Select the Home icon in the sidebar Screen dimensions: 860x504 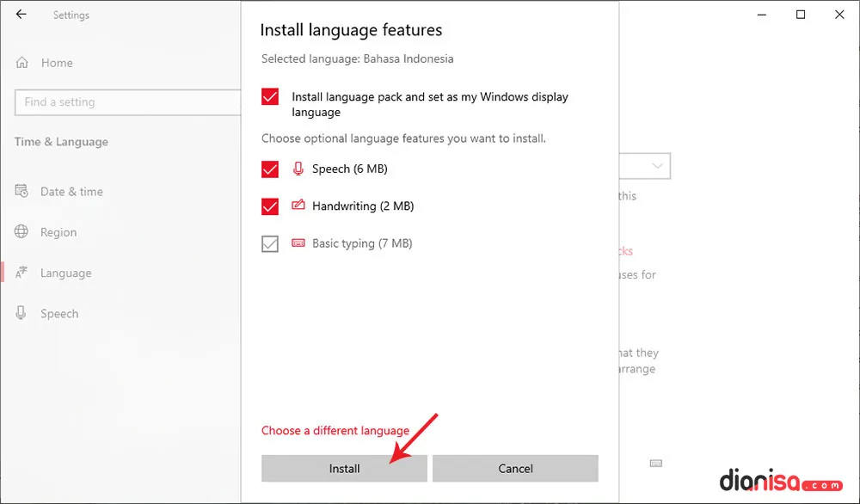(21, 62)
